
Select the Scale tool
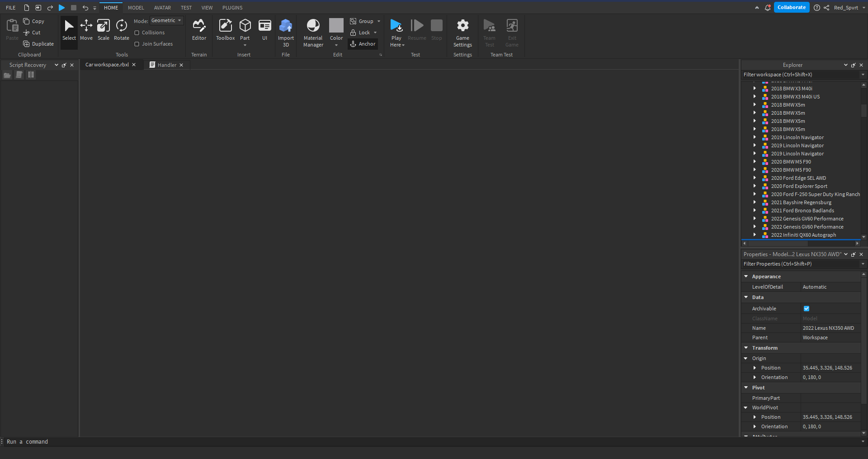(104, 30)
